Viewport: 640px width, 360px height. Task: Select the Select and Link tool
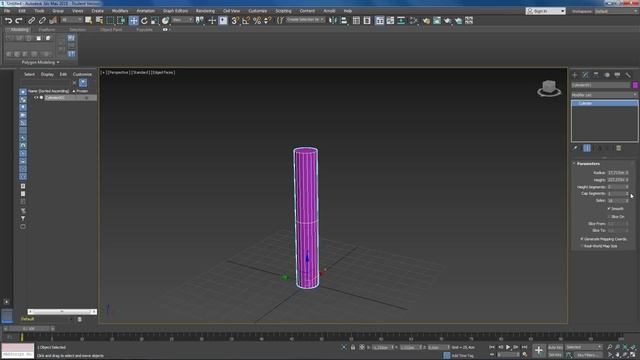(x=31, y=20)
